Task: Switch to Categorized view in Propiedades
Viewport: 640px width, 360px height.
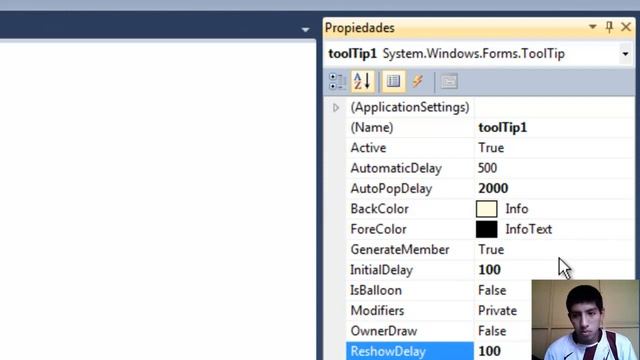Action: (x=337, y=81)
